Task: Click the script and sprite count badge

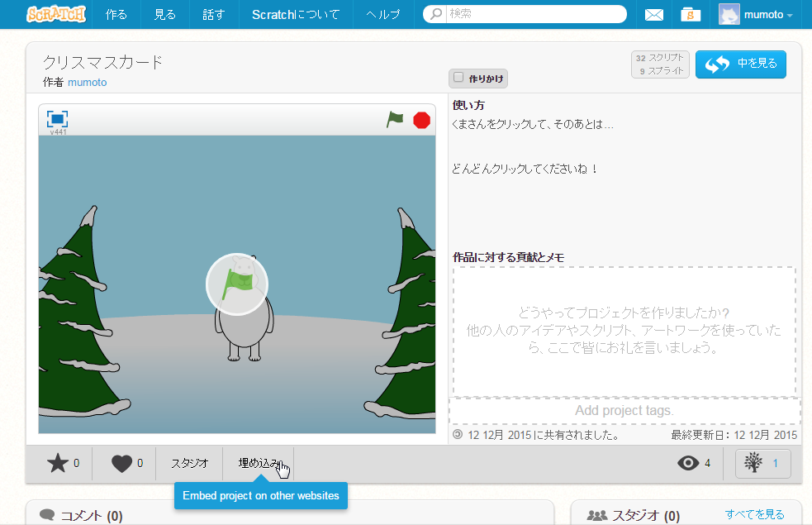Action: click(x=660, y=64)
